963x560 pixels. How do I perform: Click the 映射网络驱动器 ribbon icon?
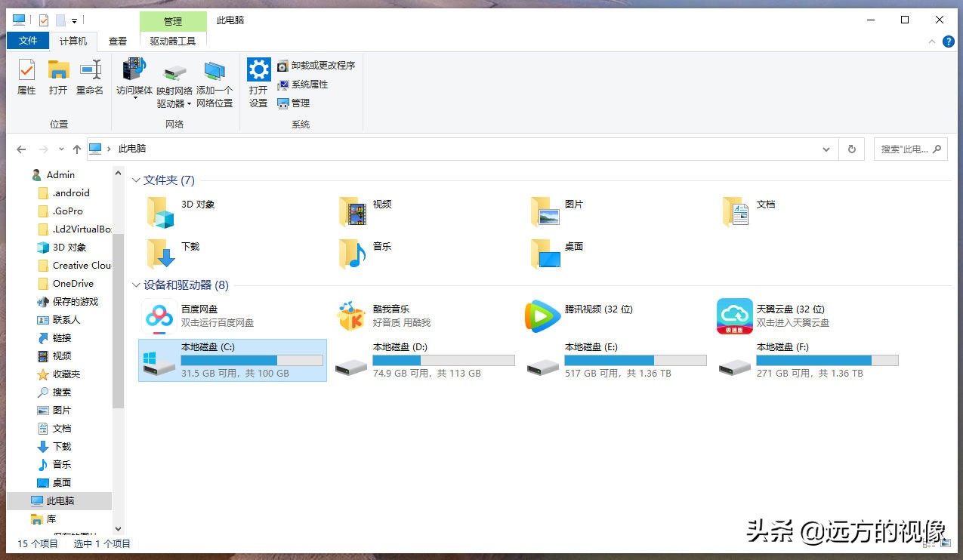tap(174, 78)
